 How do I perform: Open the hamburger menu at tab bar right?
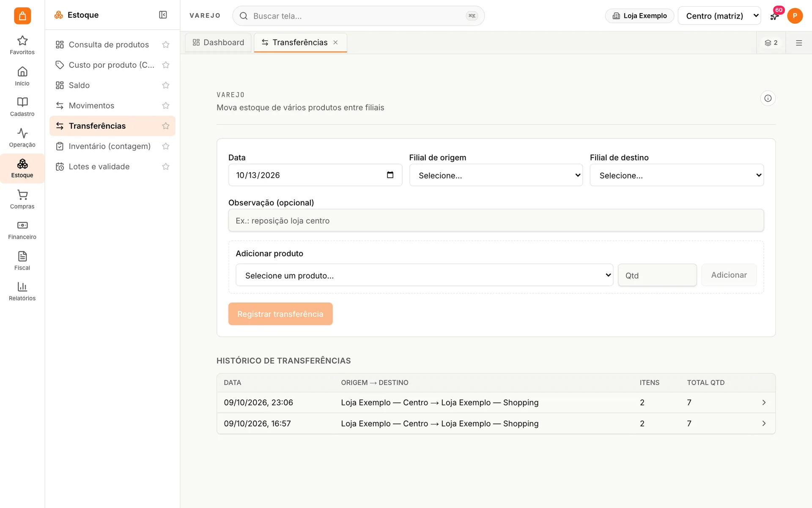pos(799,43)
